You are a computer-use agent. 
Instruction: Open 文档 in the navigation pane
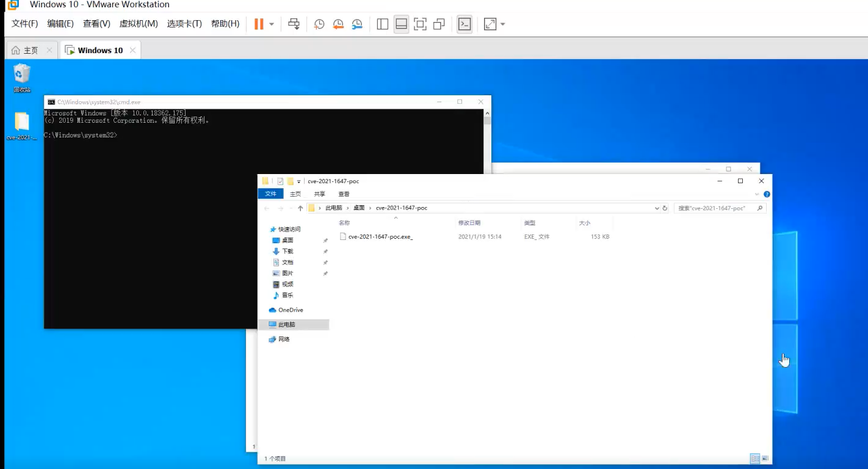point(288,263)
